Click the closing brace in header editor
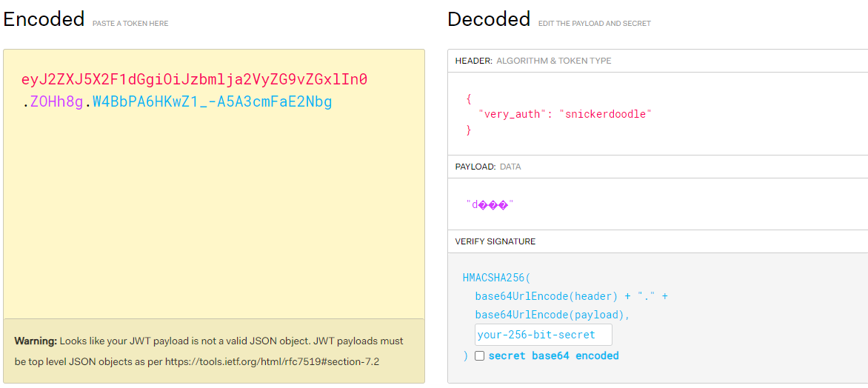868x388 pixels. [469, 130]
